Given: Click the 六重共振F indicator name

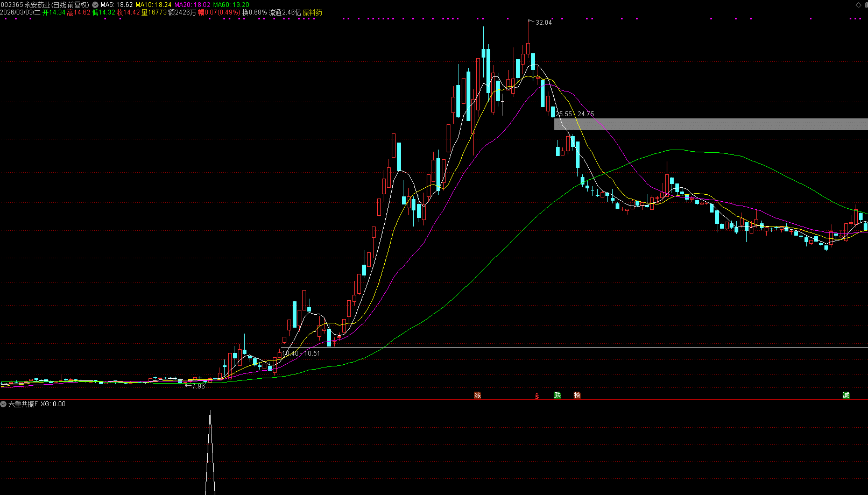Looking at the screenshot, I should (23, 404).
